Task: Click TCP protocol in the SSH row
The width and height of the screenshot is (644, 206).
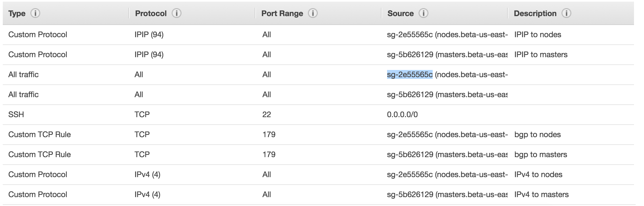Action: (142, 114)
